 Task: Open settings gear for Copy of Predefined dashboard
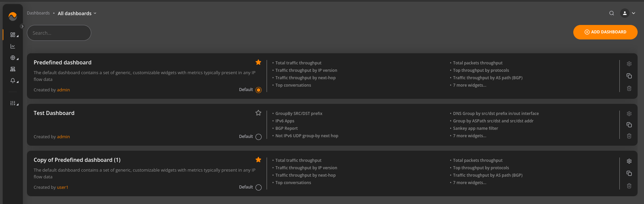pyautogui.click(x=629, y=161)
